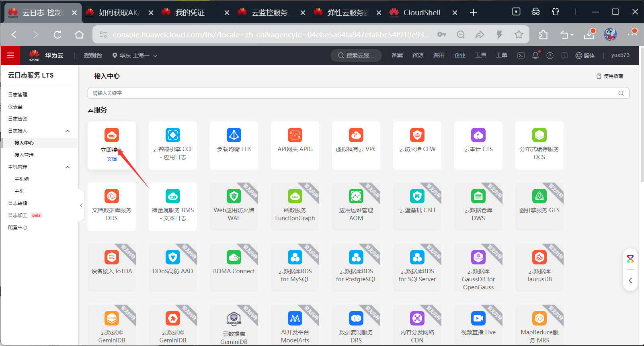
Task: Open 日志加工 Beta in the sidebar
Action: click(25, 215)
